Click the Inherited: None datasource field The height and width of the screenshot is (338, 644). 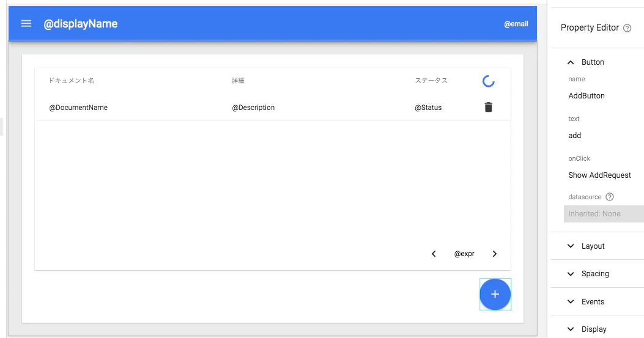click(x=604, y=213)
